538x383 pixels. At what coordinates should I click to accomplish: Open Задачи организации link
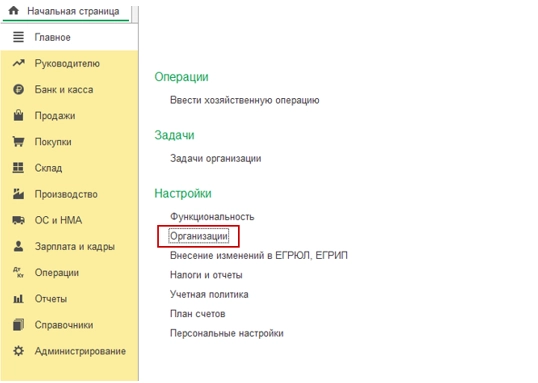click(215, 159)
